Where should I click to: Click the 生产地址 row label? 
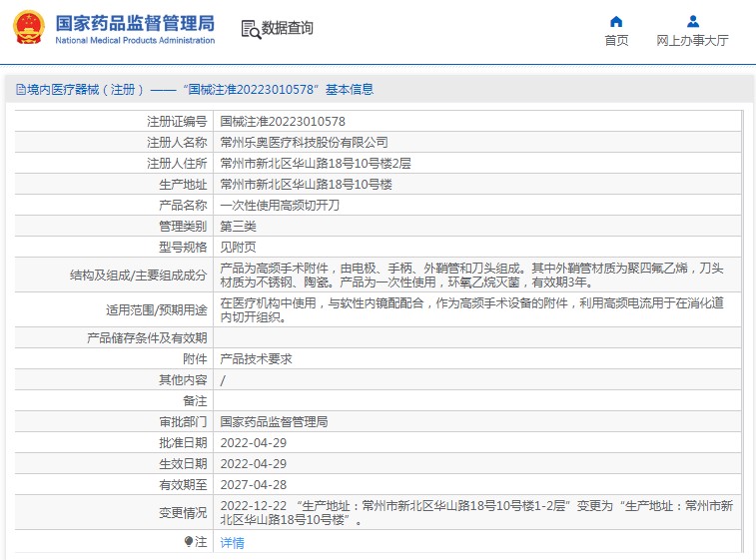[x=183, y=184]
